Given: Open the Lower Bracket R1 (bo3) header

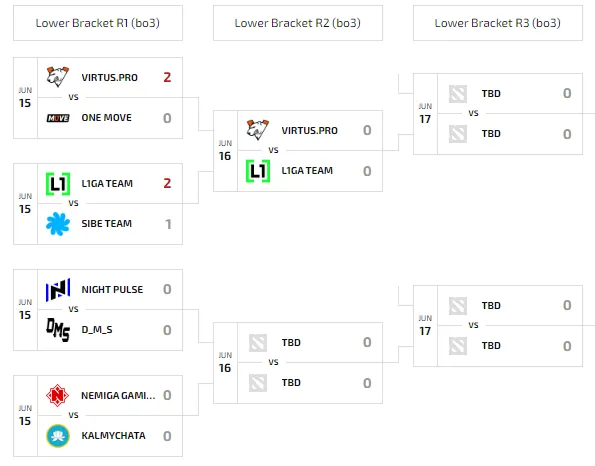Looking at the screenshot, I should [x=98, y=23].
